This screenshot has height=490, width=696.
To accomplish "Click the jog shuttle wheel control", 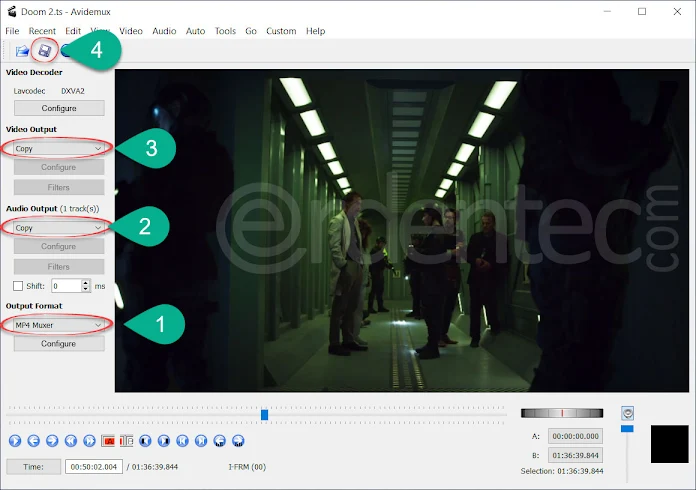I will [562, 413].
